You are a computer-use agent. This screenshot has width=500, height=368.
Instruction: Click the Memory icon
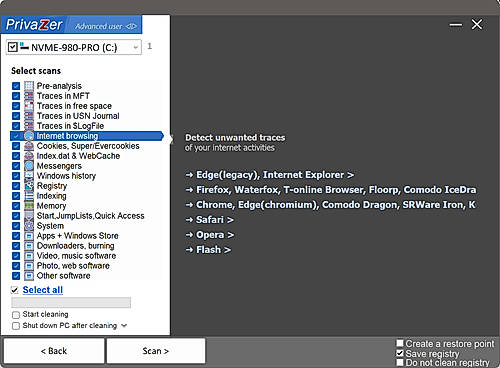[29, 206]
